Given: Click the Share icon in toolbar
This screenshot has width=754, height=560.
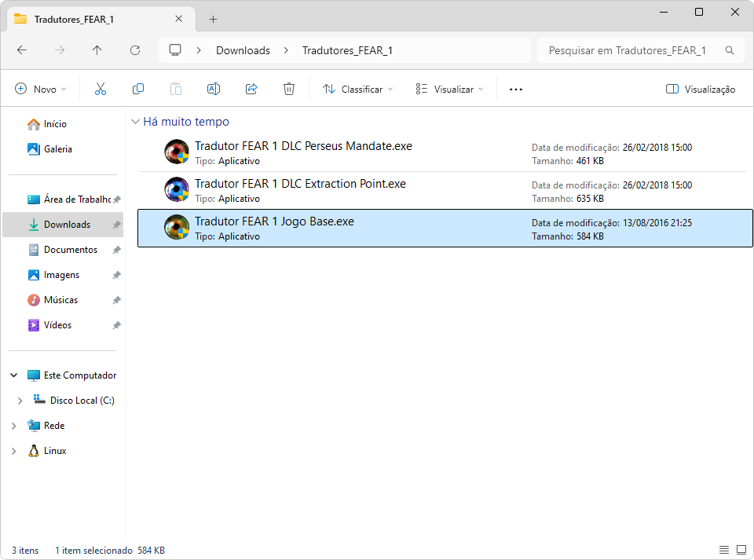Looking at the screenshot, I should point(251,90).
